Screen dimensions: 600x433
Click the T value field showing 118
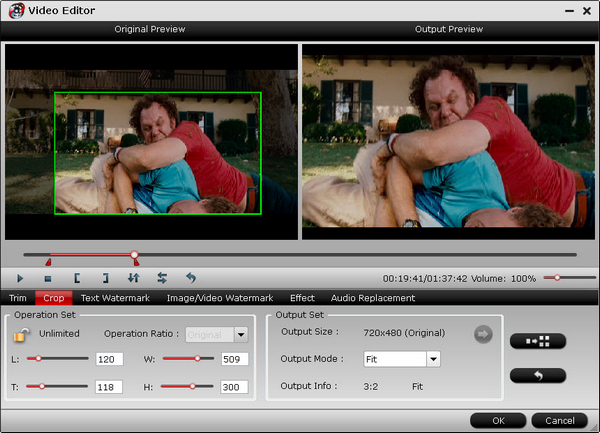click(x=109, y=387)
